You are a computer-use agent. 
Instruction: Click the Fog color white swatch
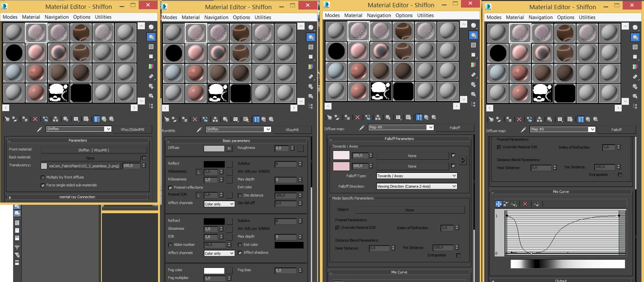(214, 271)
